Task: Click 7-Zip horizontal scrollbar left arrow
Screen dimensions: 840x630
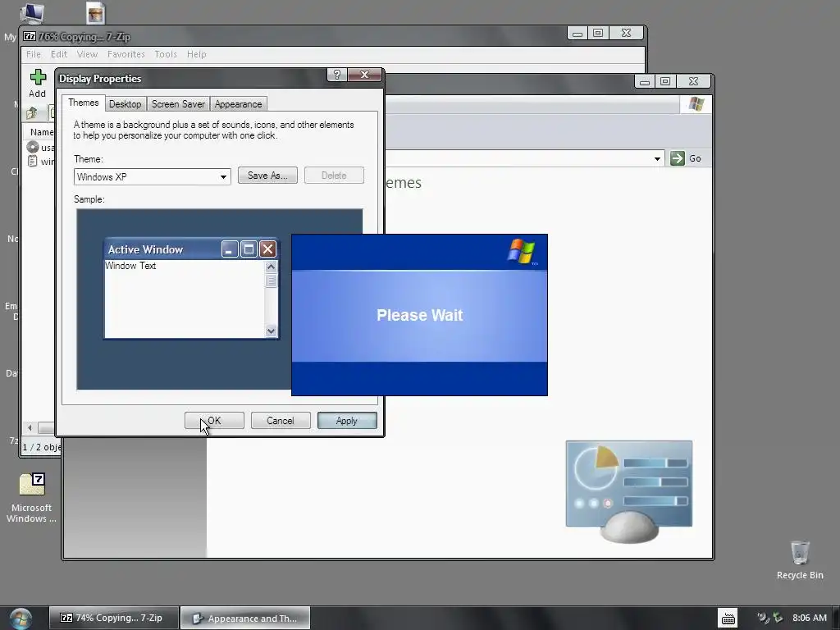Action: 30,427
